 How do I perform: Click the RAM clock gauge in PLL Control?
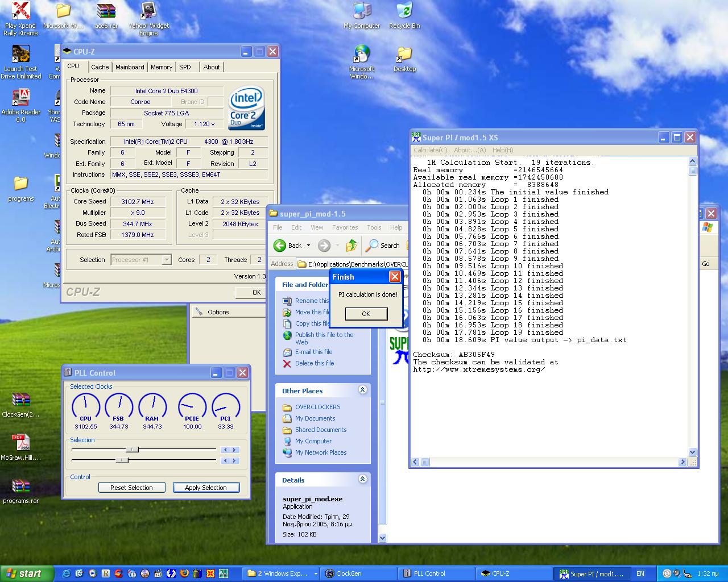[x=152, y=406]
